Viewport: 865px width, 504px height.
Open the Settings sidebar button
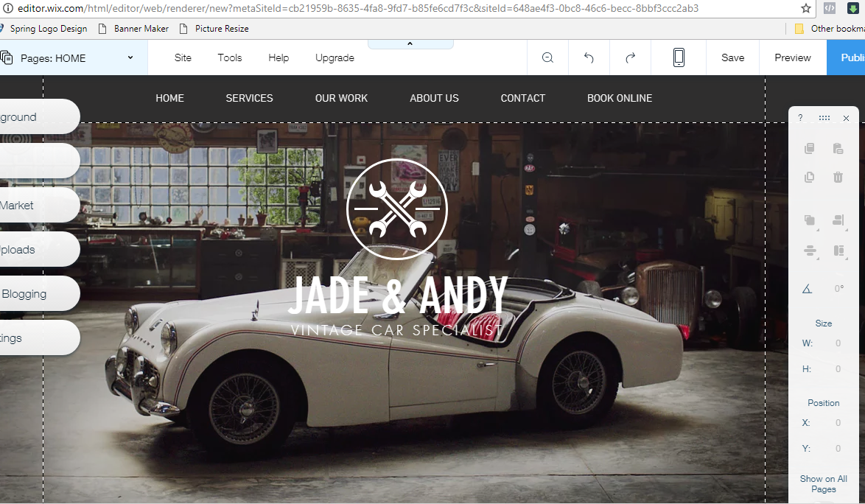38,338
